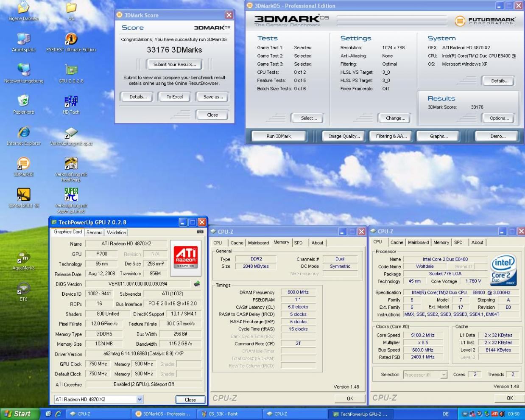Open Mainboard tab in the CPU-Z memory timings window
This screenshot has height=420, width=525.
[x=258, y=243]
